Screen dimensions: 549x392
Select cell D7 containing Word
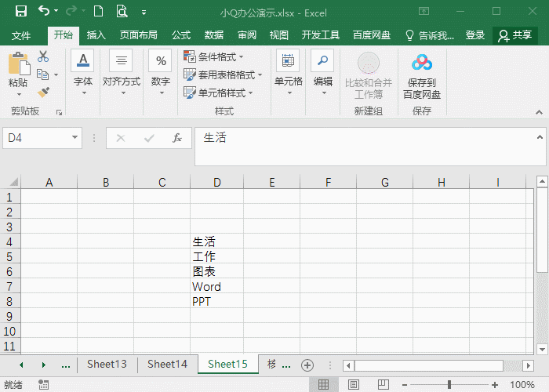216,286
